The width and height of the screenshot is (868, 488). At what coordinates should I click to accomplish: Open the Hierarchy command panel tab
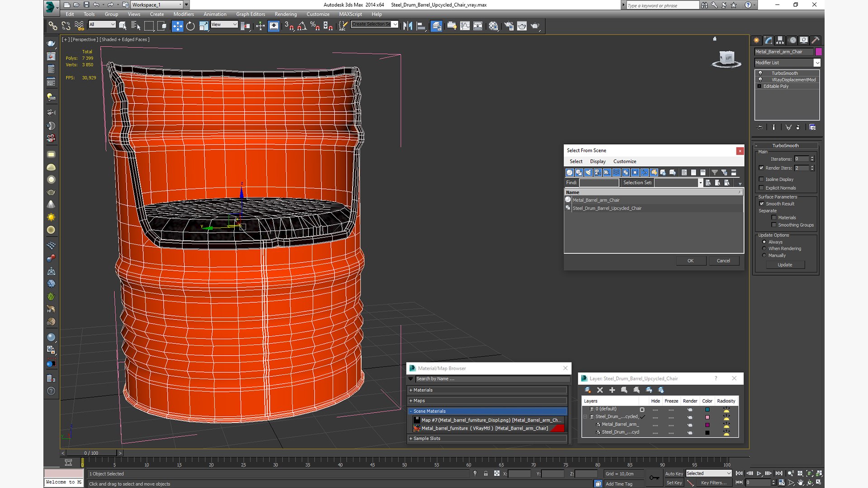(x=780, y=40)
